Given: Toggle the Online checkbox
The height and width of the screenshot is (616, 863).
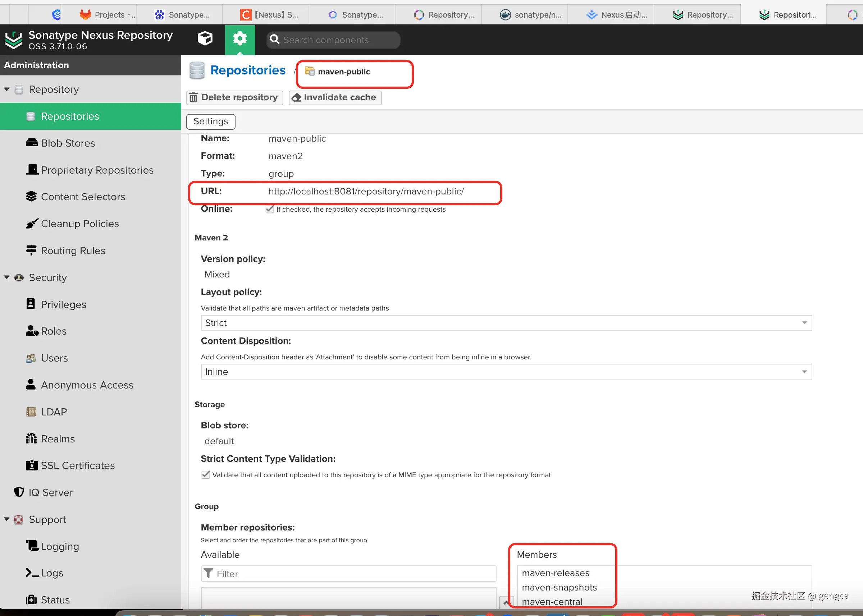Looking at the screenshot, I should tap(269, 210).
